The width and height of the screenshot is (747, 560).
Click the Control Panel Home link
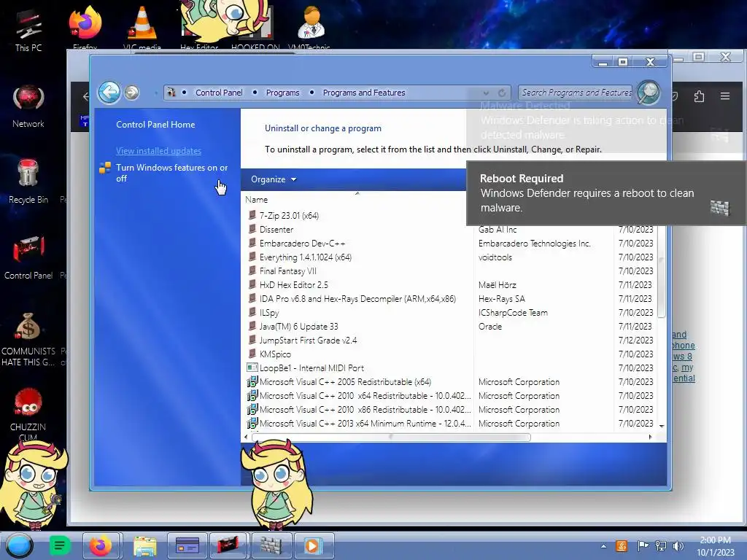(x=155, y=125)
